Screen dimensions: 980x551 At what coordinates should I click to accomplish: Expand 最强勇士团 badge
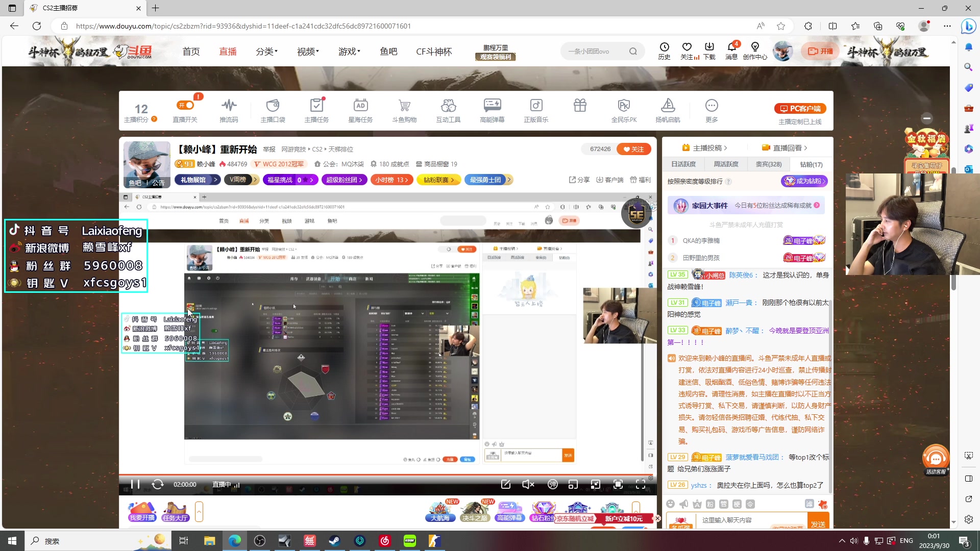tap(488, 180)
